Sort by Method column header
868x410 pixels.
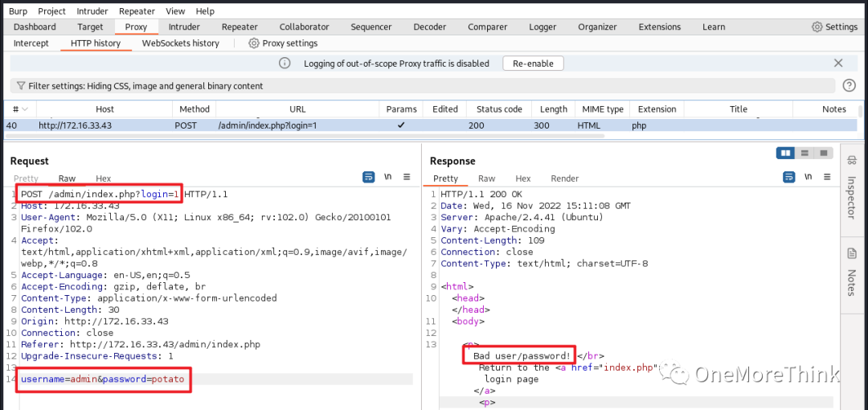[194, 109]
